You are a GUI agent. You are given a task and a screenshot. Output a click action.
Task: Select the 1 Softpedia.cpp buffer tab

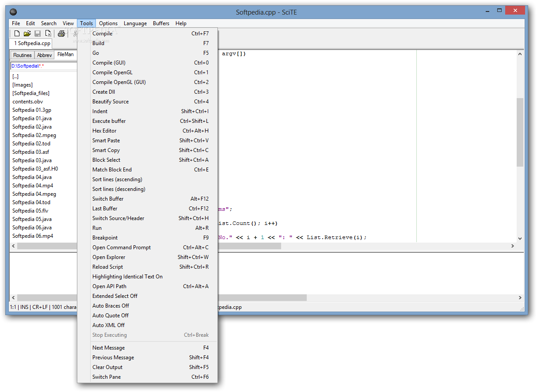31,43
